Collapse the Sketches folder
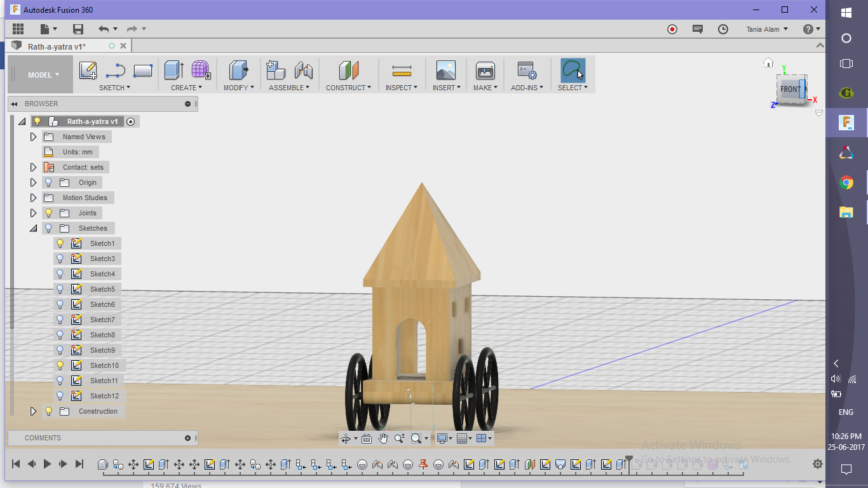 [x=34, y=228]
